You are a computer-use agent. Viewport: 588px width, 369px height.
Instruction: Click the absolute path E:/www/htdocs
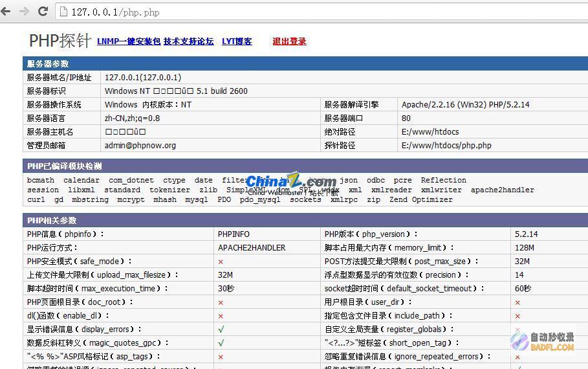430,132
